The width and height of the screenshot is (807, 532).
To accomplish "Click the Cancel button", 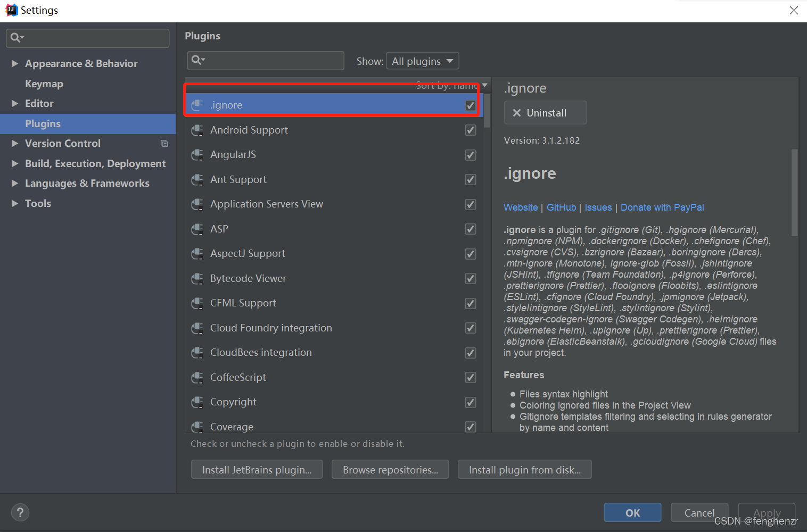I will 699,513.
